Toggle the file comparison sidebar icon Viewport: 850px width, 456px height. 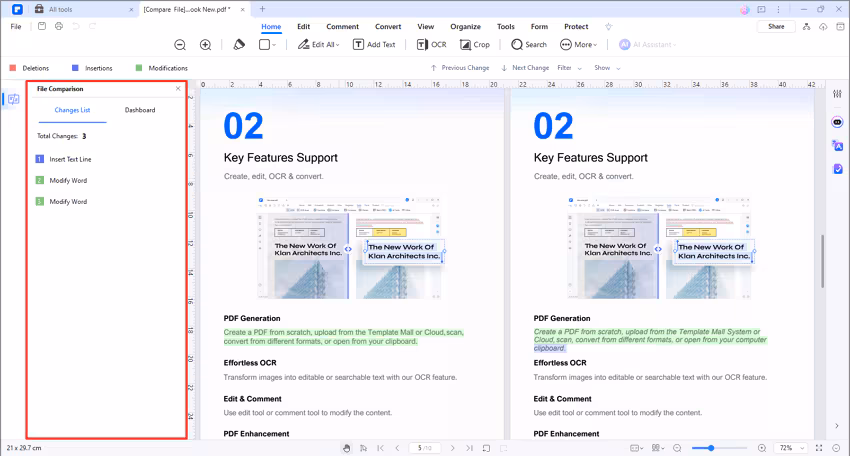pyautogui.click(x=13, y=99)
